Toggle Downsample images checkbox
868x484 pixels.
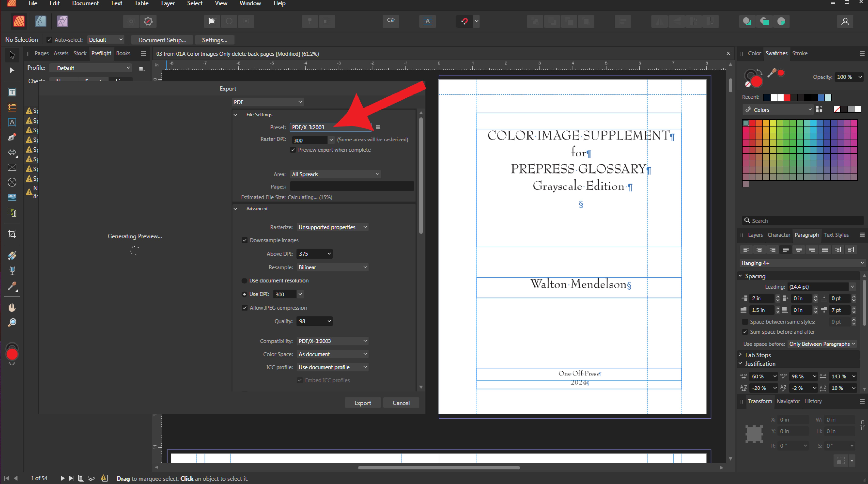click(x=245, y=240)
